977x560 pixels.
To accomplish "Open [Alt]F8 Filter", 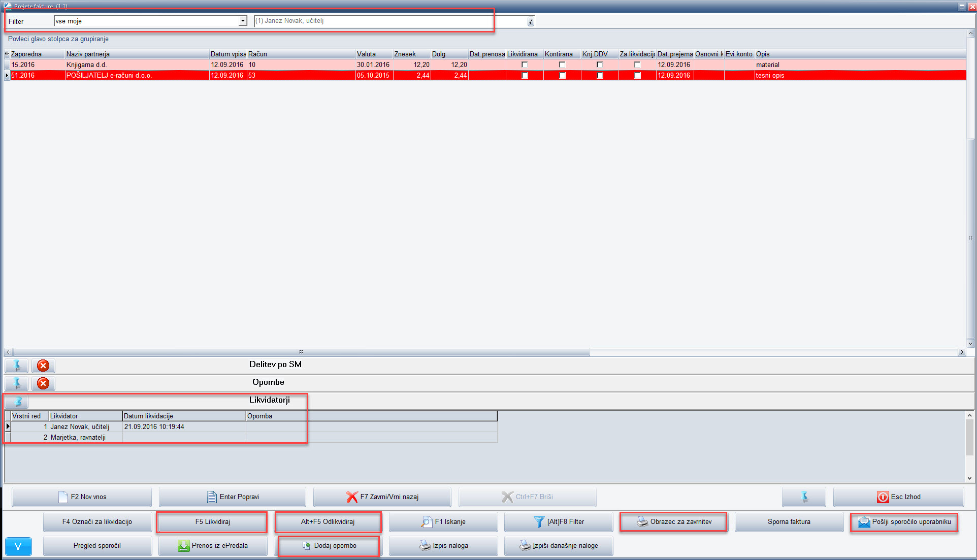I will [559, 522].
